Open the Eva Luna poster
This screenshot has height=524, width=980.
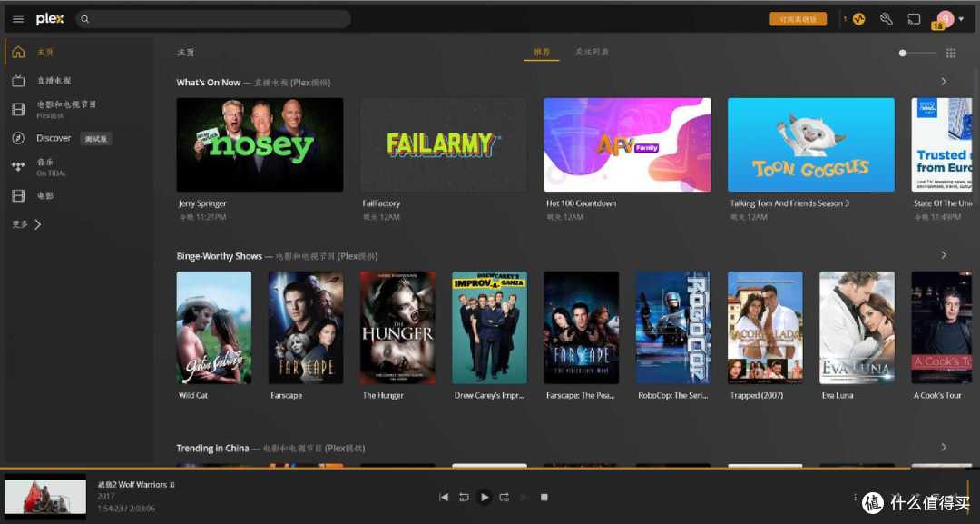coord(857,328)
